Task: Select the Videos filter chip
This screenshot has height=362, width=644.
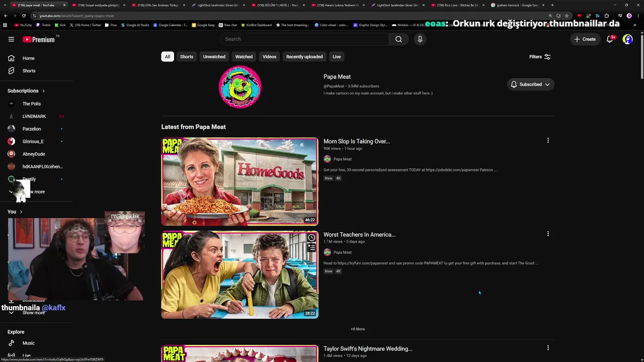Action: coord(270,57)
